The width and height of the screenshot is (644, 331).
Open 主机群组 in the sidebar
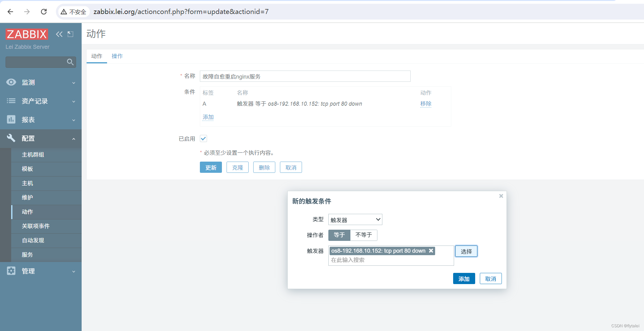[46, 154]
